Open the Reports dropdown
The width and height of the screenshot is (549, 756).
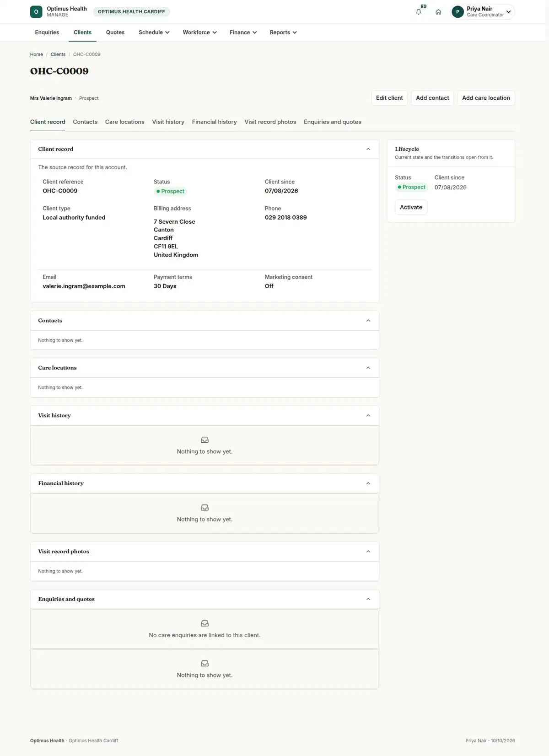pyautogui.click(x=283, y=32)
